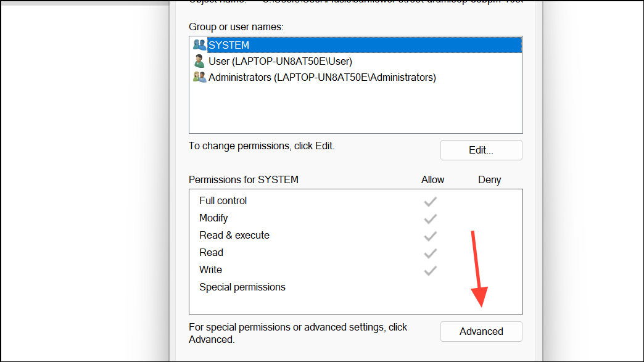Select the LAPTOP-UN8AT50E\User name text

(280, 61)
